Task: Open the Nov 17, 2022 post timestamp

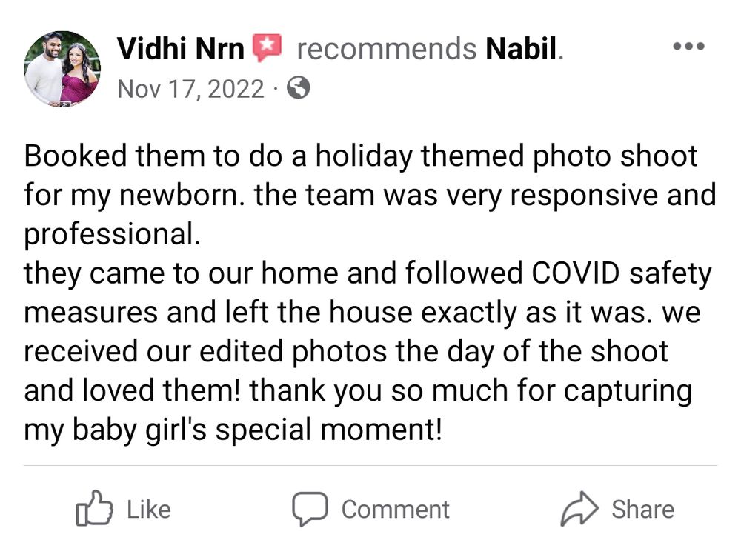Action: pos(191,89)
